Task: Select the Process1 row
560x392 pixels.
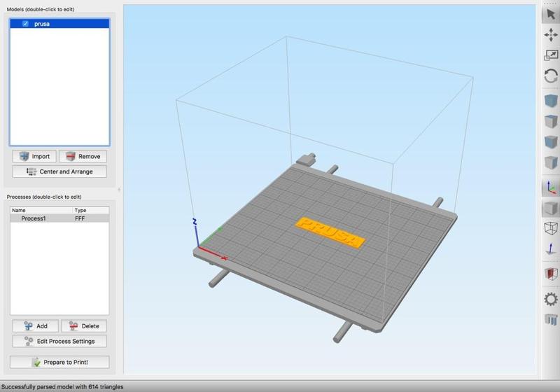Action: pos(59,218)
